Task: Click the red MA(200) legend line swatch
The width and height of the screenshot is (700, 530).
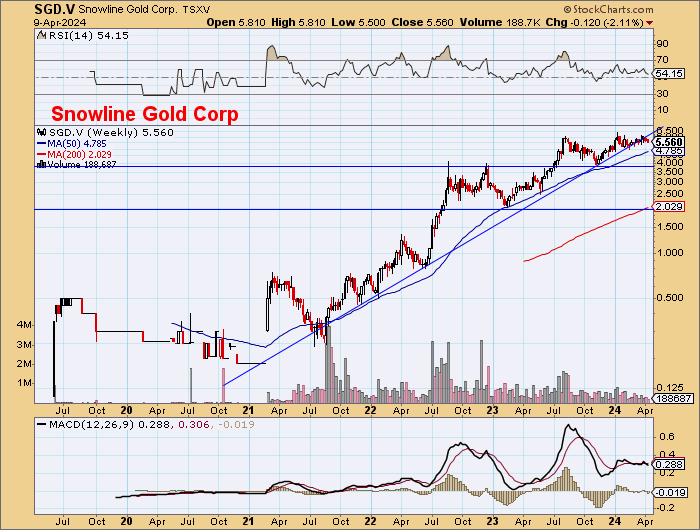Action: coord(42,154)
